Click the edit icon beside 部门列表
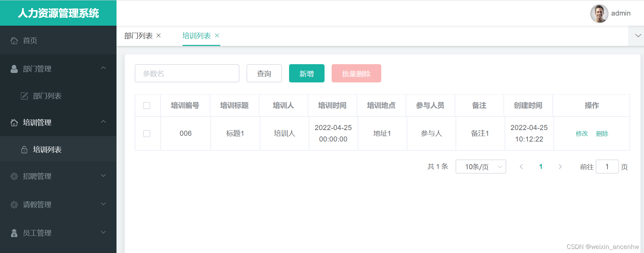Viewport: 644px width, 253px height. (24, 96)
